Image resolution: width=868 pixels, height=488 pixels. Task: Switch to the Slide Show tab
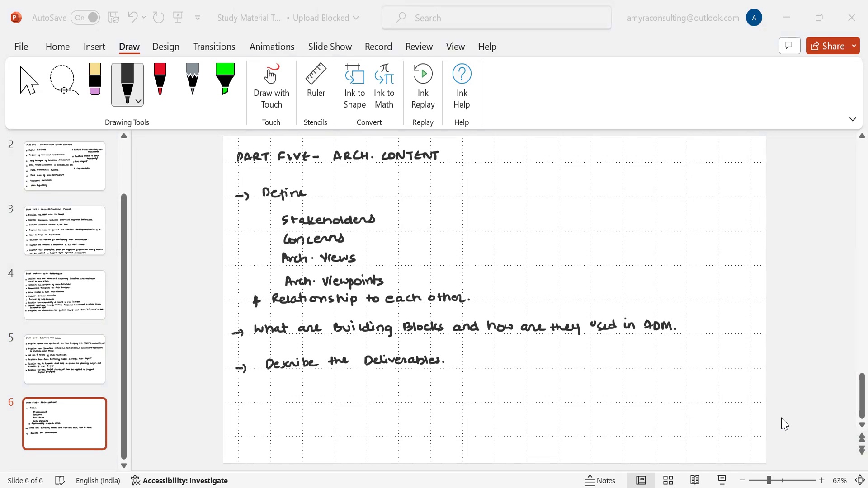pyautogui.click(x=330, y=47)
